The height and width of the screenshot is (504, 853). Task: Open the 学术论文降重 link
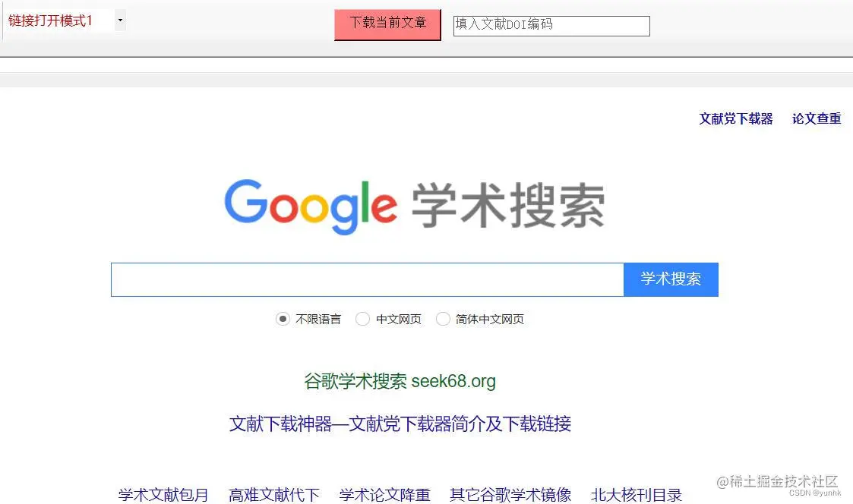click(x=384, y=495)
